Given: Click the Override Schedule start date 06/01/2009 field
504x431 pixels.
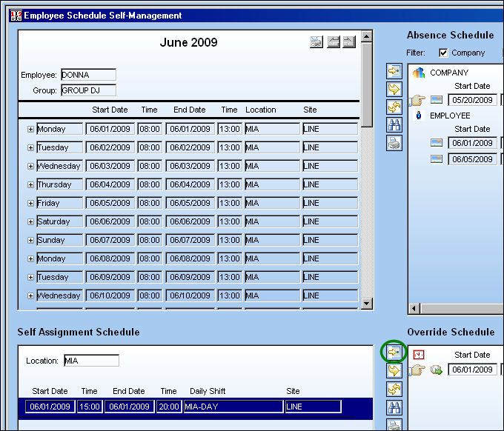Looking at the screenshot, I should [472, 370].
